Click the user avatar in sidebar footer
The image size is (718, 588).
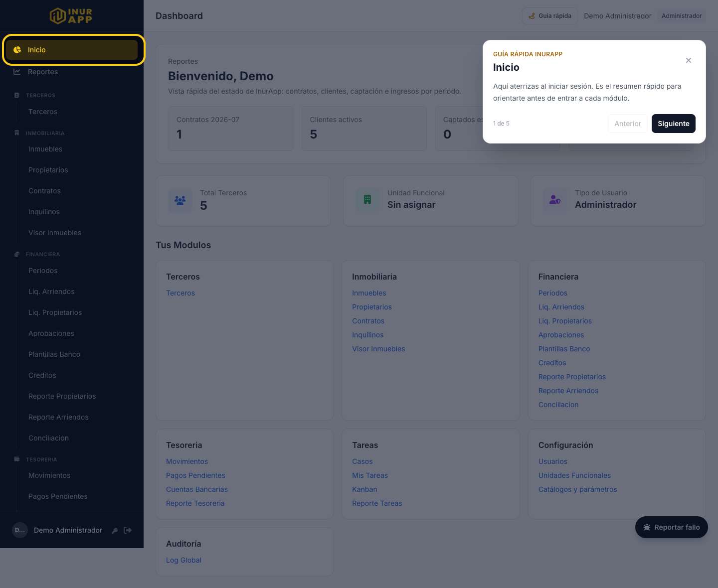pyautogui.click(x=20, y=530)
